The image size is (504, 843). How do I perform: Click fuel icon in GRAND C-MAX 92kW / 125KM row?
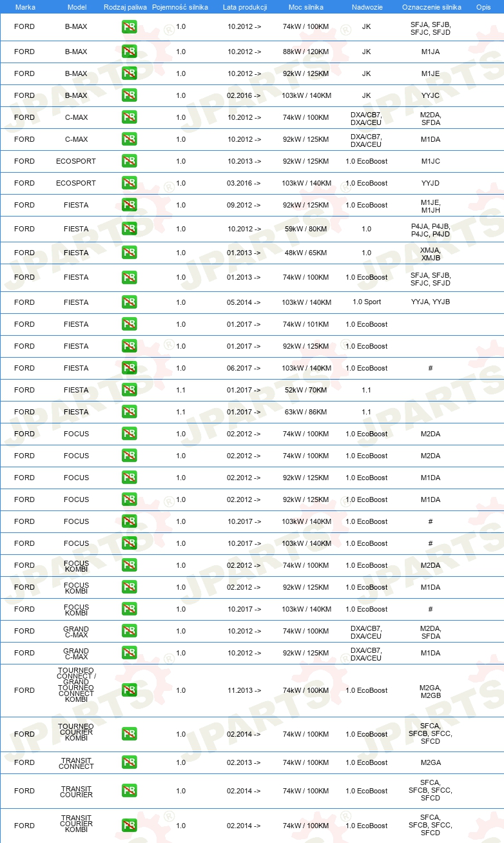click(x=130, y=653)
